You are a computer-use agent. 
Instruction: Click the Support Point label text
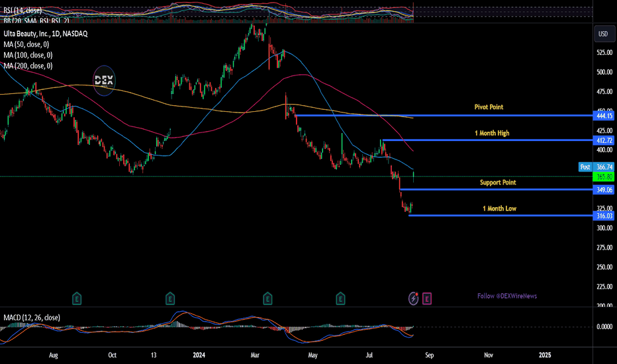(498, 182)
